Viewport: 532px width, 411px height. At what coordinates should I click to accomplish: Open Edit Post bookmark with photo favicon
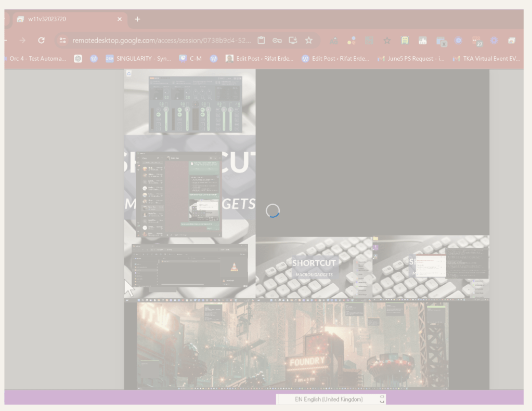(259, 59)
